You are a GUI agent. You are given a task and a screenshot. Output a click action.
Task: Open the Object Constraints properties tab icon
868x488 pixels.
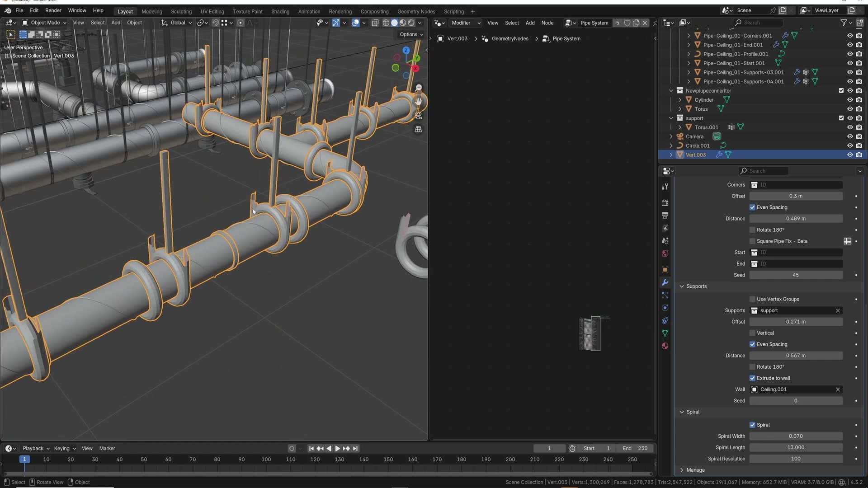(665, 321)
